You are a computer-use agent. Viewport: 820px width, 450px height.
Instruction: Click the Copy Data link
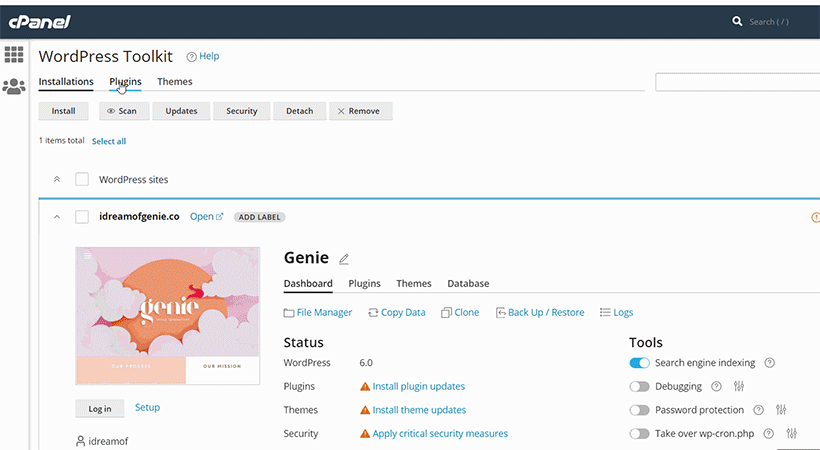397,312
